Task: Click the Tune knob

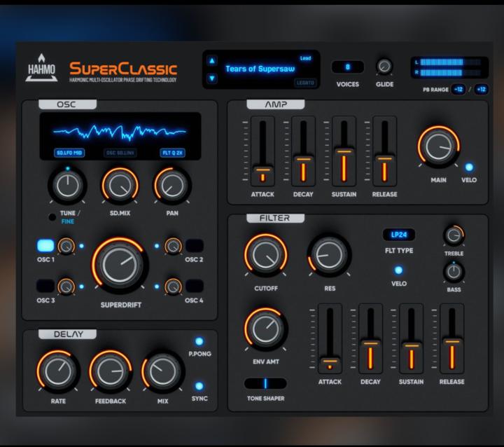Action: tap(67, 186)
